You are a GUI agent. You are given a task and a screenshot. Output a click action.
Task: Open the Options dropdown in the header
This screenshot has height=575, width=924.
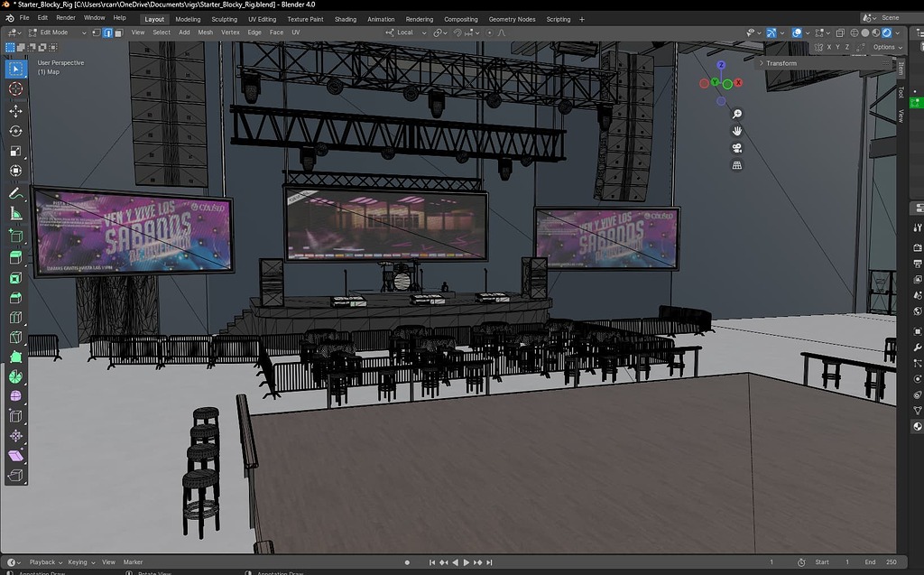(x=884, y=47)
